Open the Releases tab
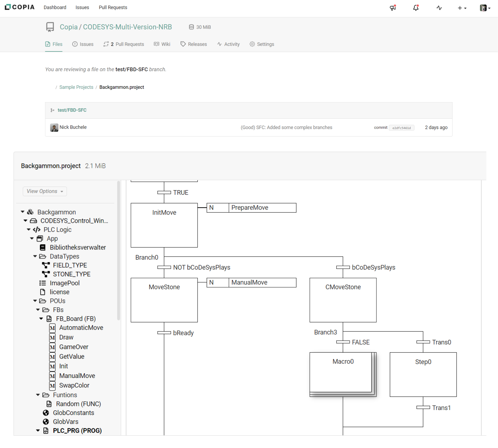The image size is (498, 448). tap(194, 44)
